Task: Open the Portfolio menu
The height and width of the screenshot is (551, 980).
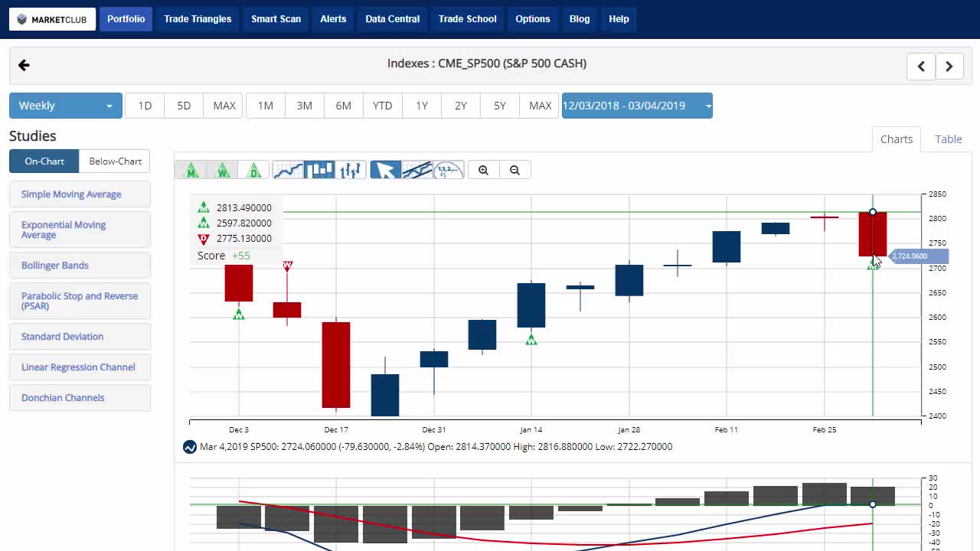Action: [126, 19]
